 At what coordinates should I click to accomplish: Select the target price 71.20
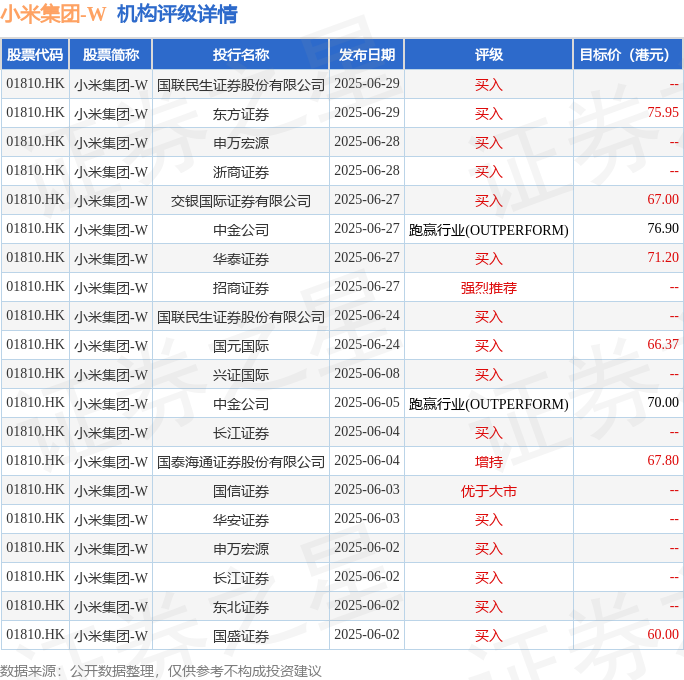pyautogui.click(x=663, y=257)
